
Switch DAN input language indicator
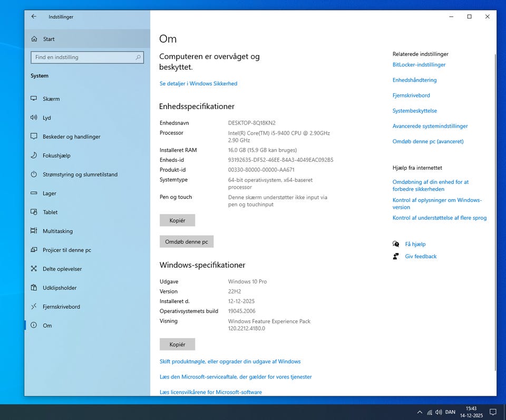[450, 412]
